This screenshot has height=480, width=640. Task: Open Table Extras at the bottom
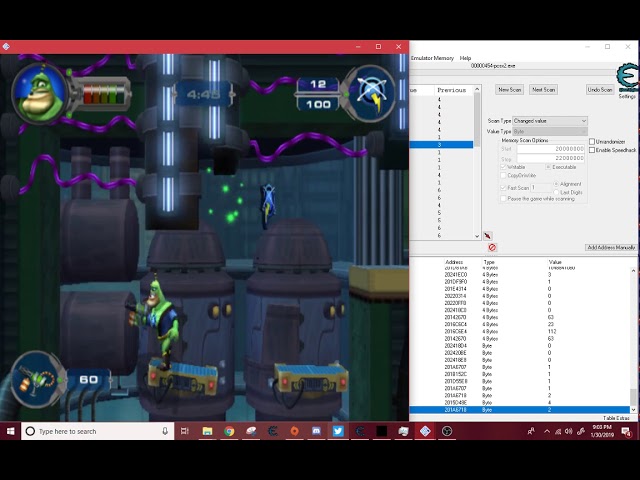point(616,418)
